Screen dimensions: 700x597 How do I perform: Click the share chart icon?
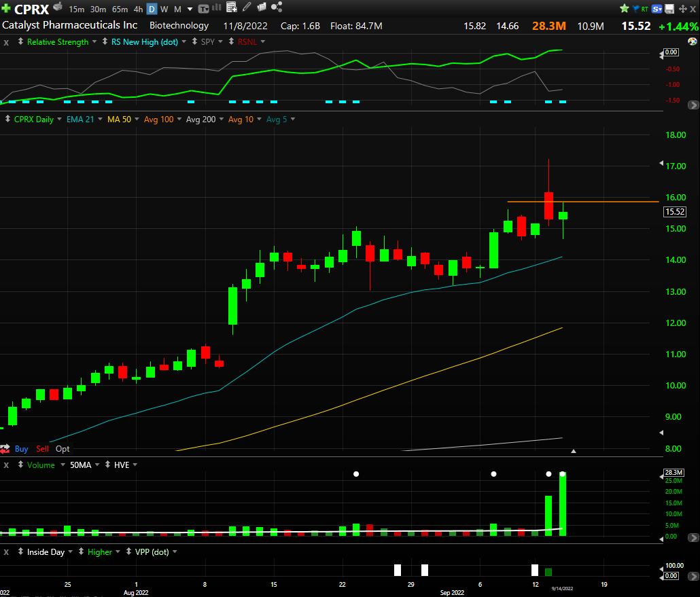click(x=277, y=7)
